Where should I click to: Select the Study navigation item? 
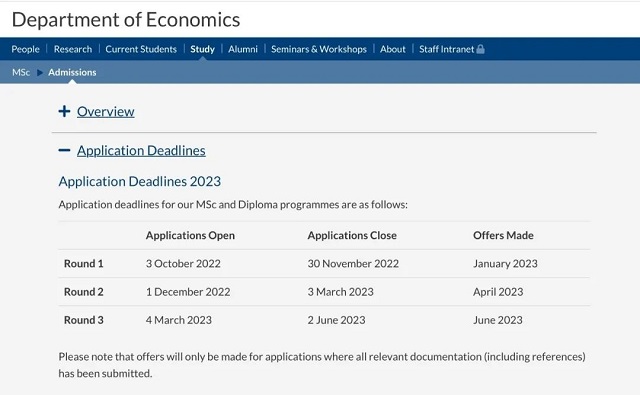(202, 49)
